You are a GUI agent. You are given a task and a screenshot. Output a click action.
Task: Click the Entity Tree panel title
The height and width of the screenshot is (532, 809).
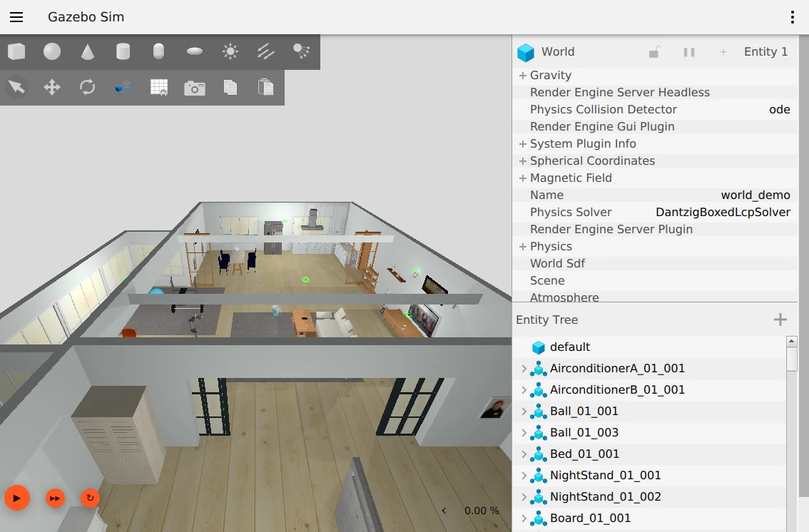pyautogui.click(x=547, y=319)
